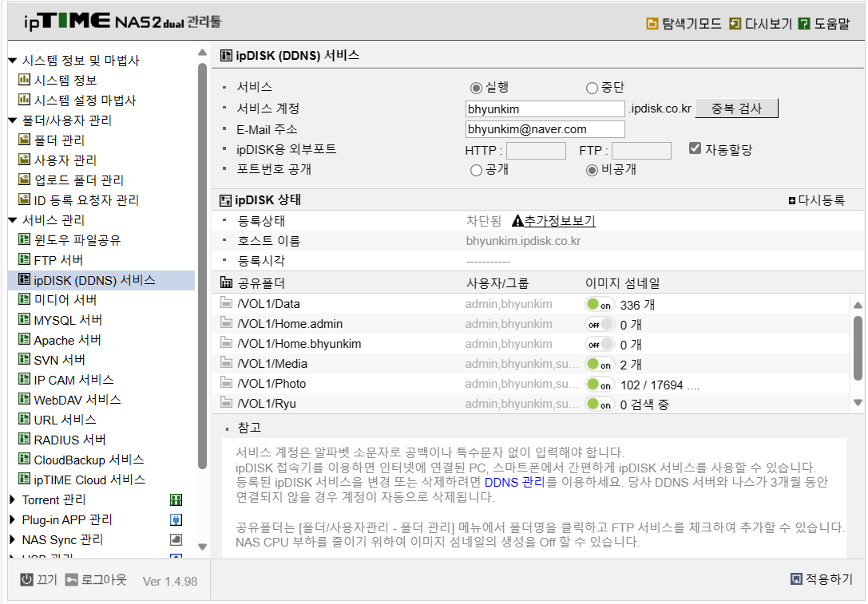Follow the DDNS 관리 link

click(x=514, y=482)
